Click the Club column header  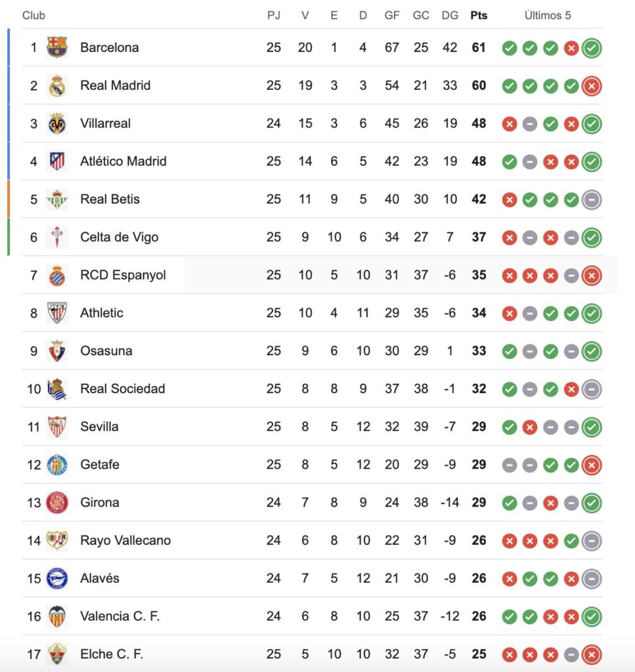(x=33, y=15)
